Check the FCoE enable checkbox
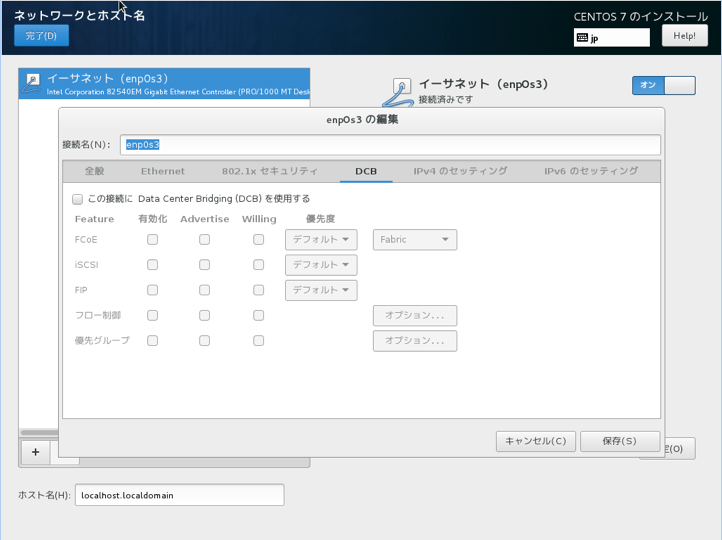722x540 pixels. (152, 239)
